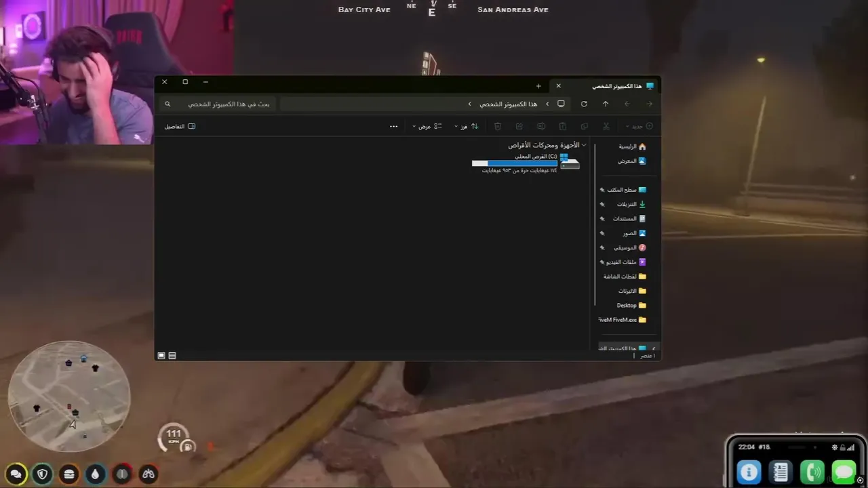Click the sidebar vertical scrollbar
The image size is (868, 488).
[595, 224]
